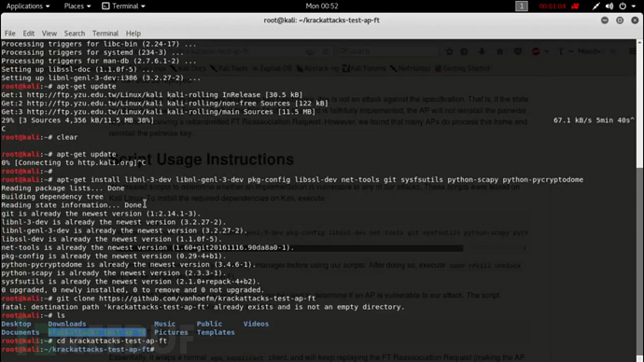This screenshot has height=362, width=644.
Task: Click the 'Get:1 http://ftp.yzu.edu.tw' InRelease line
Action: tap(152, 95)
